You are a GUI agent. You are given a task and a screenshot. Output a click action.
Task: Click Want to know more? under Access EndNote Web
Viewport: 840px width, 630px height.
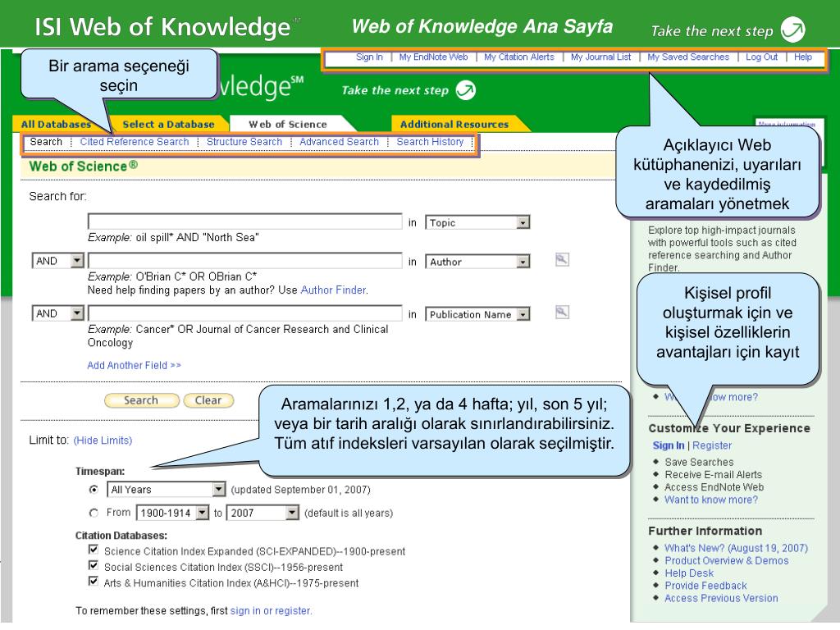tap(711, 500)
